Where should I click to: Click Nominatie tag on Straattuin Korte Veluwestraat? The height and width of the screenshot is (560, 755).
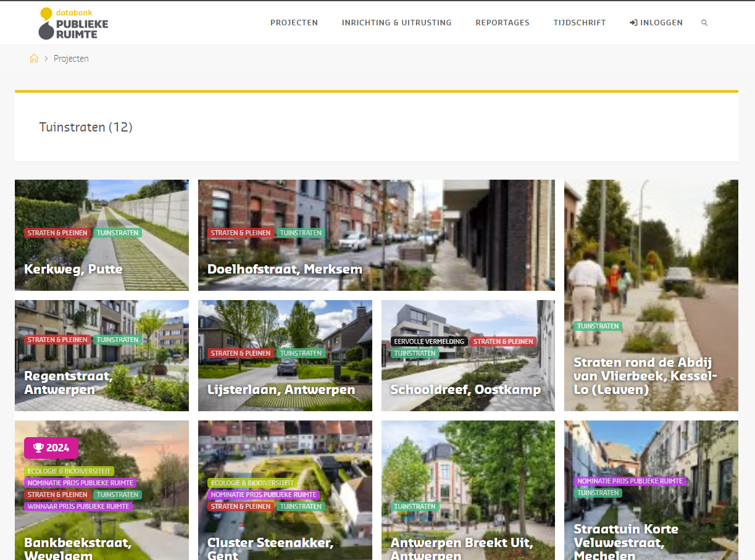pyautogui.click(x=630, y=481)
